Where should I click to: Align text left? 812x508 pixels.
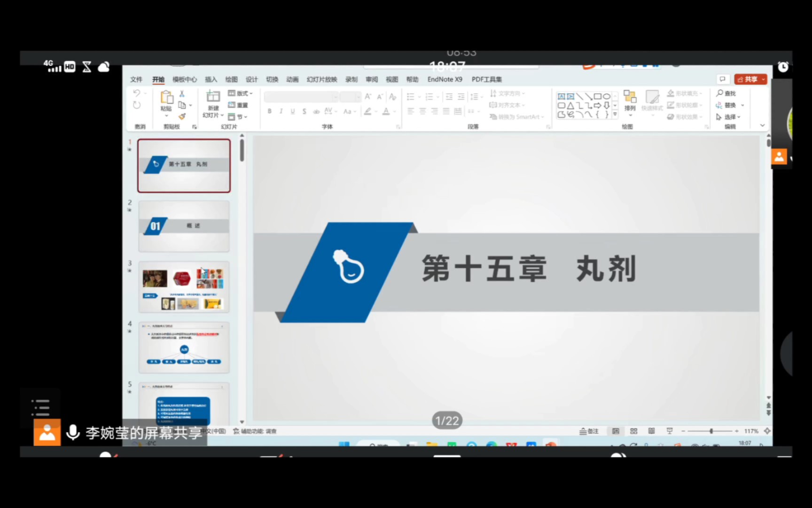coord(411,111)
